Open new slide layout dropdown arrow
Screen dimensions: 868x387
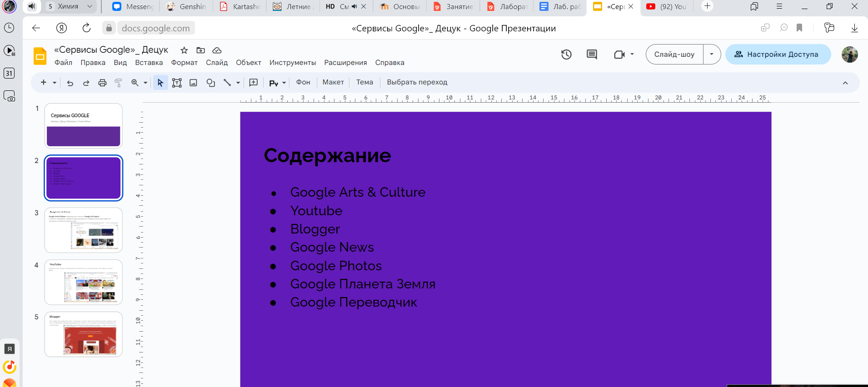pos(55,83)
